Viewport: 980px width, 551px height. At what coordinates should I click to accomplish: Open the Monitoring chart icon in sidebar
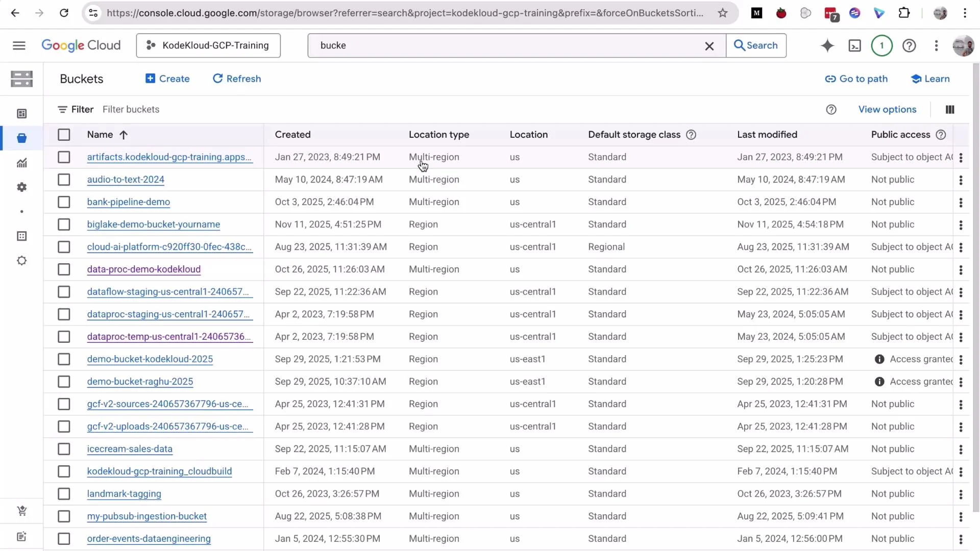[21, 163]
